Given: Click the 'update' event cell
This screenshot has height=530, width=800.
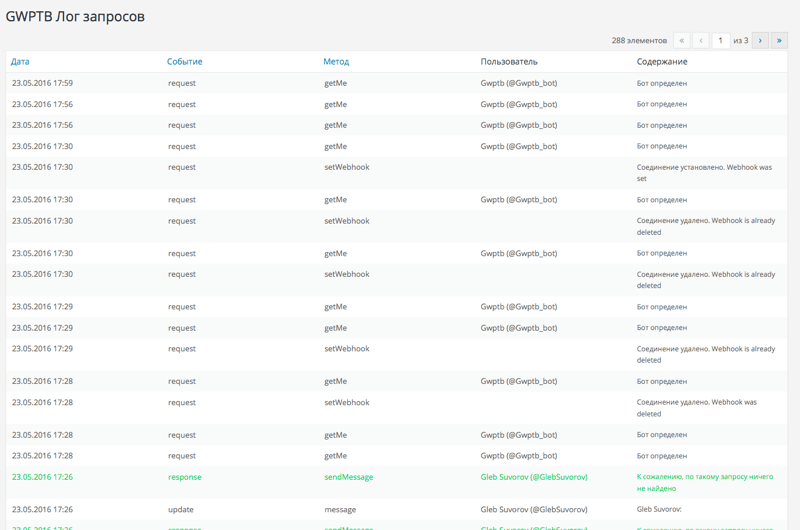Looking at the screenshot, I should tap(181, 509).
